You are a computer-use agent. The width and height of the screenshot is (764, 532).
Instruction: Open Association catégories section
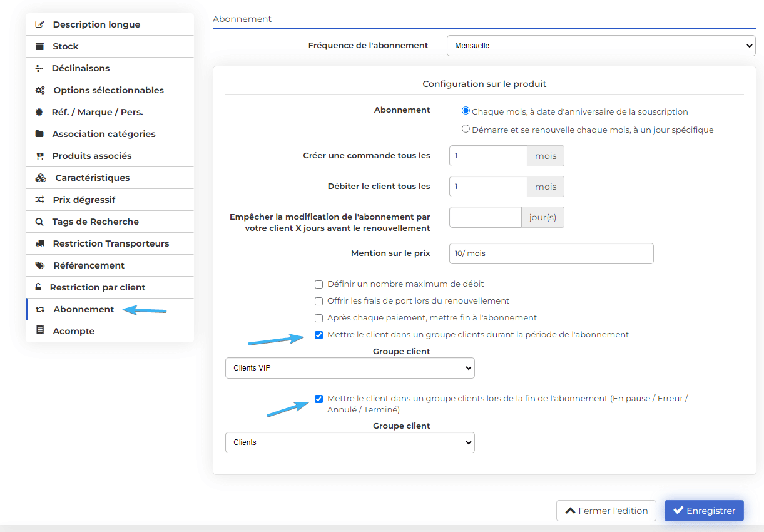[x=110, y=134]
